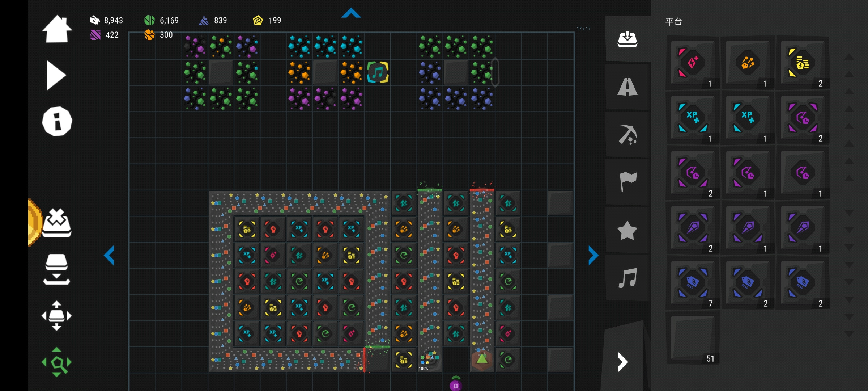Tap the 199 yellow resource counter
The height and width of the screenshot is (391, 868).
tap(267, 20)
